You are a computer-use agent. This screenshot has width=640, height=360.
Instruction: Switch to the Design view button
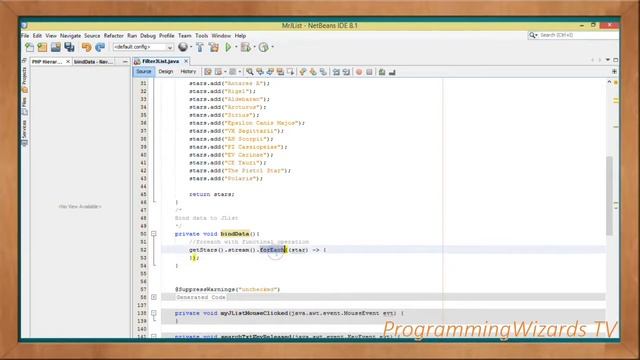[x=166, y=71]
